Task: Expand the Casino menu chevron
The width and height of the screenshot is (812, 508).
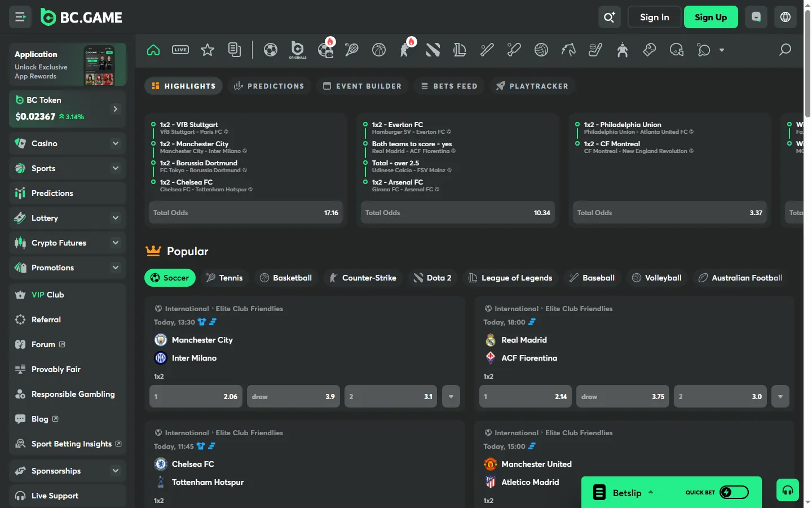Action: 116,143
